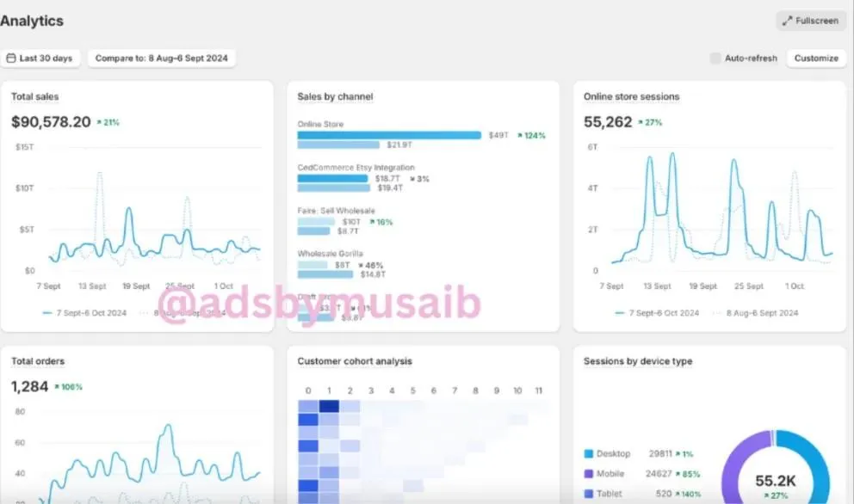The width and height of the screenshot is (854, 504).
Task: Click the purple Mobile legend square
Action: (588, 474)
